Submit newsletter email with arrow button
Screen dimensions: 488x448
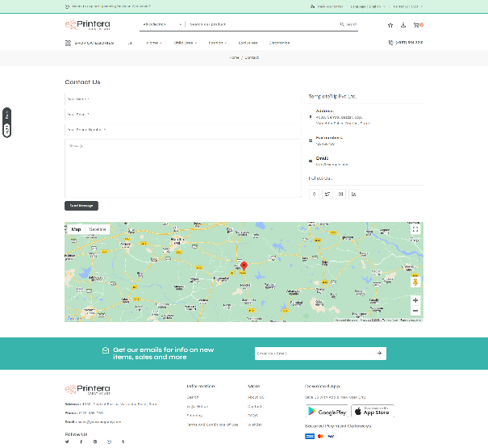coord(378,353)
